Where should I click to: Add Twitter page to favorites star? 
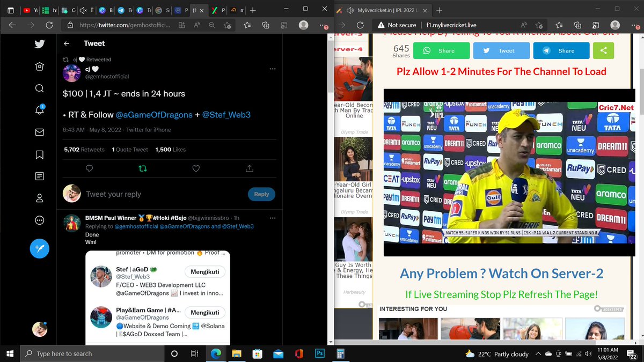tap(228, 25)
